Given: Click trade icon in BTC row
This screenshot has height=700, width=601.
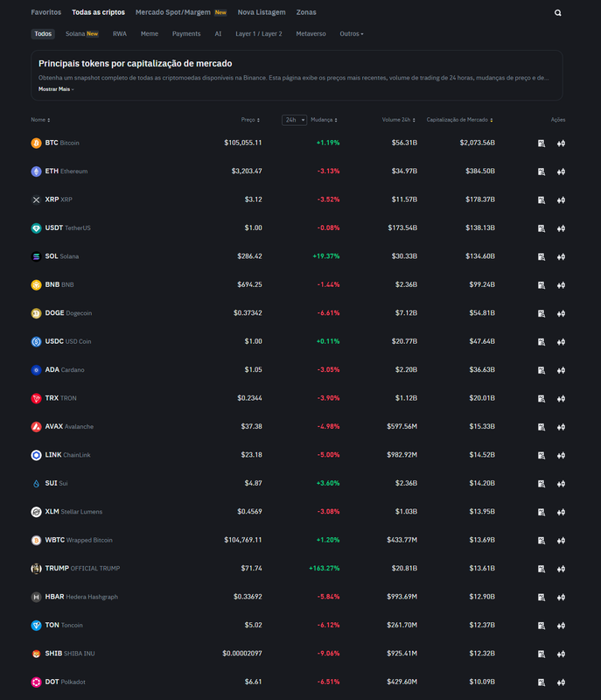Looking at the screenshot, I should (562, 143).
